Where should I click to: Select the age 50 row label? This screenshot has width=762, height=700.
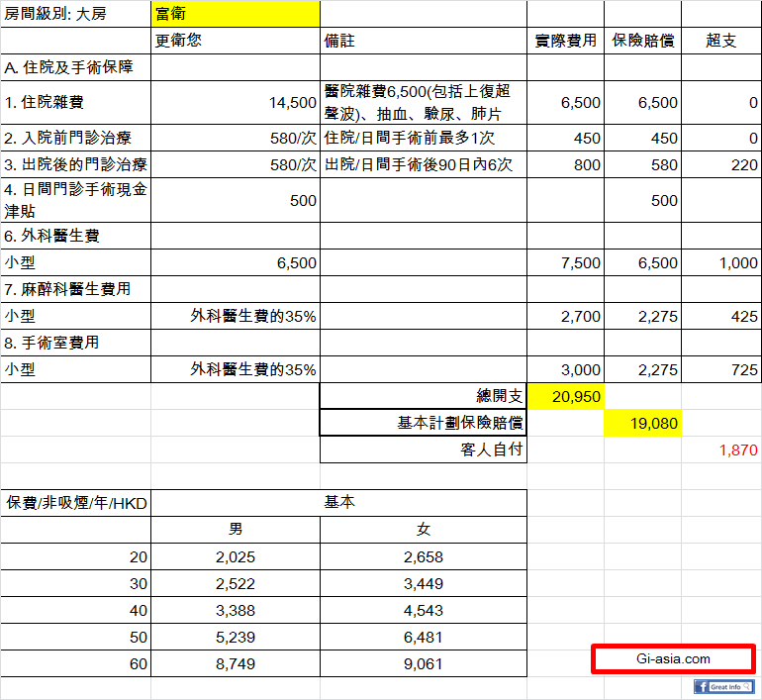coord(76,637)
